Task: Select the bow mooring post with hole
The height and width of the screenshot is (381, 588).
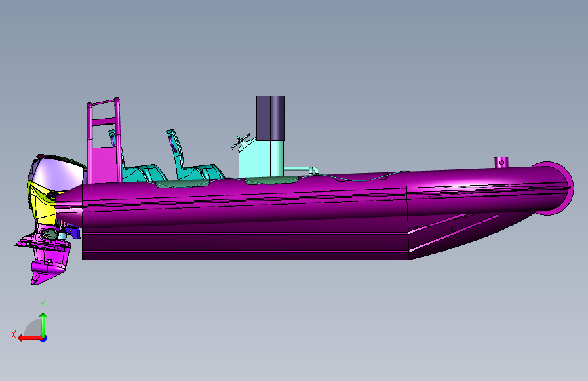Action: tap(501, 162)
